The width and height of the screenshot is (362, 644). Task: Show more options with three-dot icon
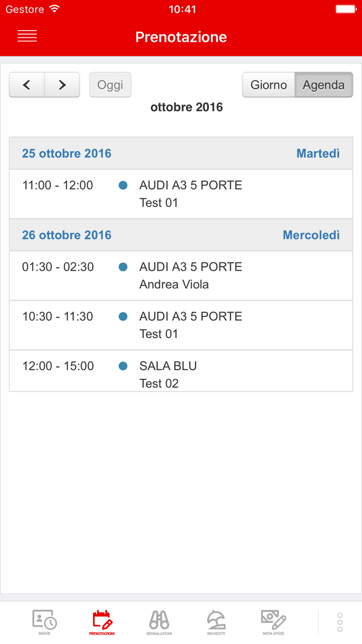coord(340,622)
